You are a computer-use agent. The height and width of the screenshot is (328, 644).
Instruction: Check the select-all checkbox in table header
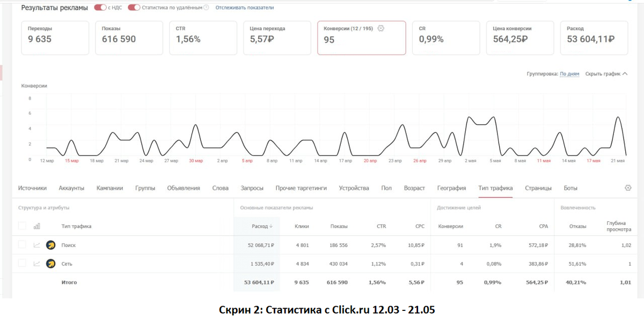coord(22,226)
